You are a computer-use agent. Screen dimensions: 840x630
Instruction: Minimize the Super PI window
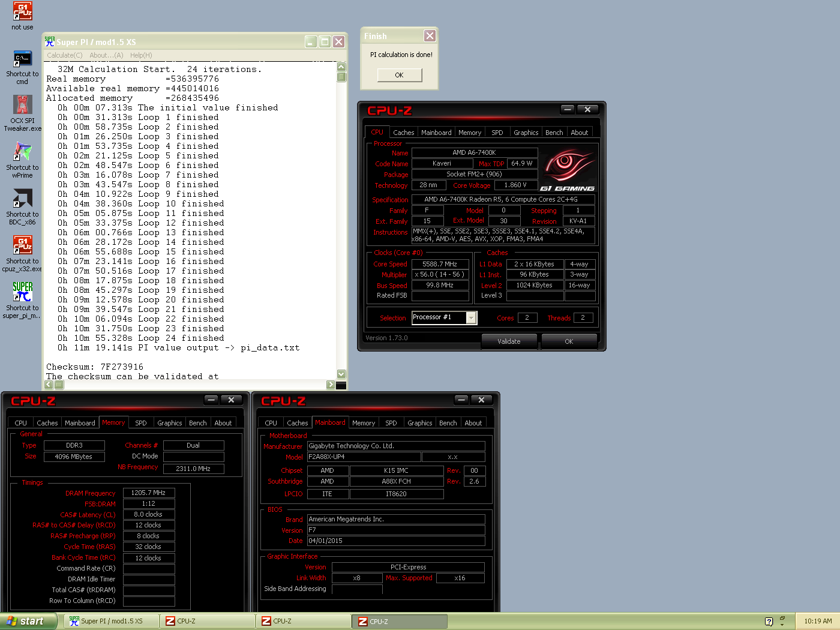311,41
